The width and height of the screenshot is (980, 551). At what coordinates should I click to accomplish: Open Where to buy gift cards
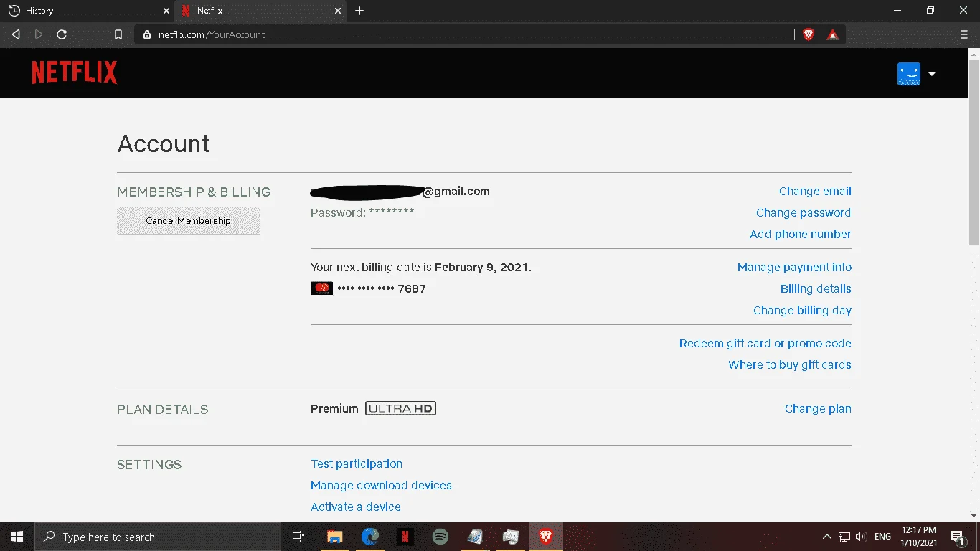[790, 365]
